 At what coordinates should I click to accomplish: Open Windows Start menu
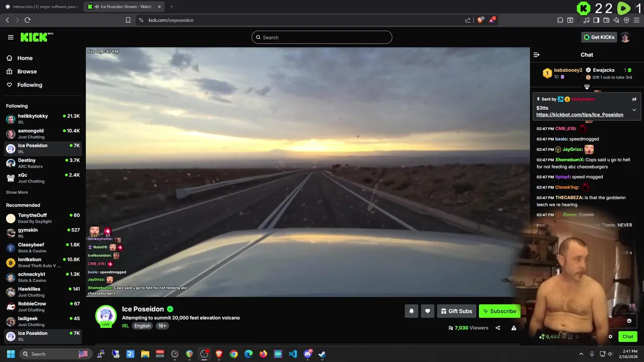pyautogui.click(x=11, y=354)
